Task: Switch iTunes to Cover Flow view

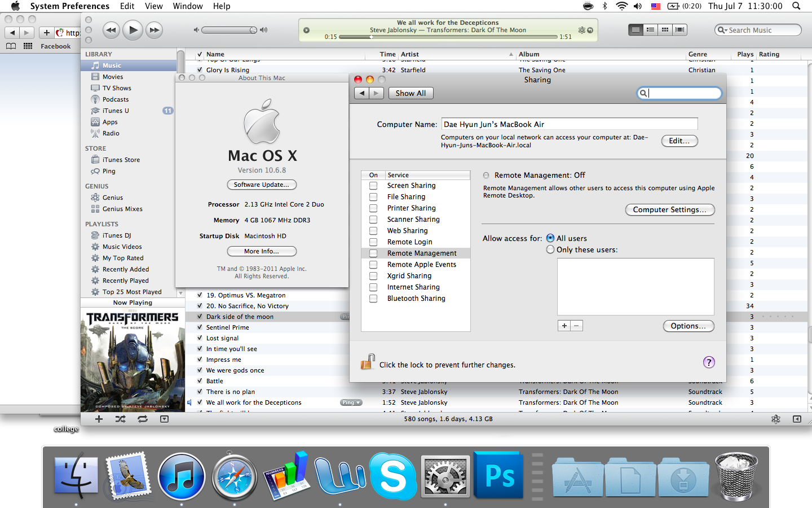Action: 680,30
